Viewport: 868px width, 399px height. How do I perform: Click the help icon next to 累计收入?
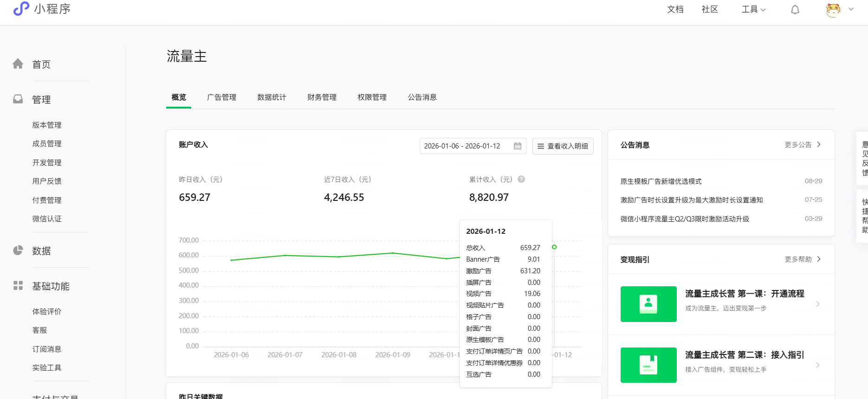[521, 180]
